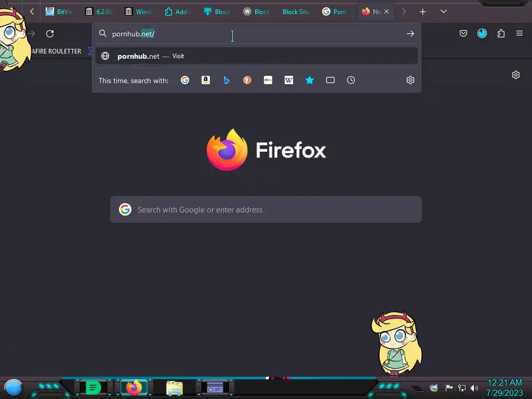The image size is (532, 399).
Task: Open the purple window app in taskbar
Action: 215,388
